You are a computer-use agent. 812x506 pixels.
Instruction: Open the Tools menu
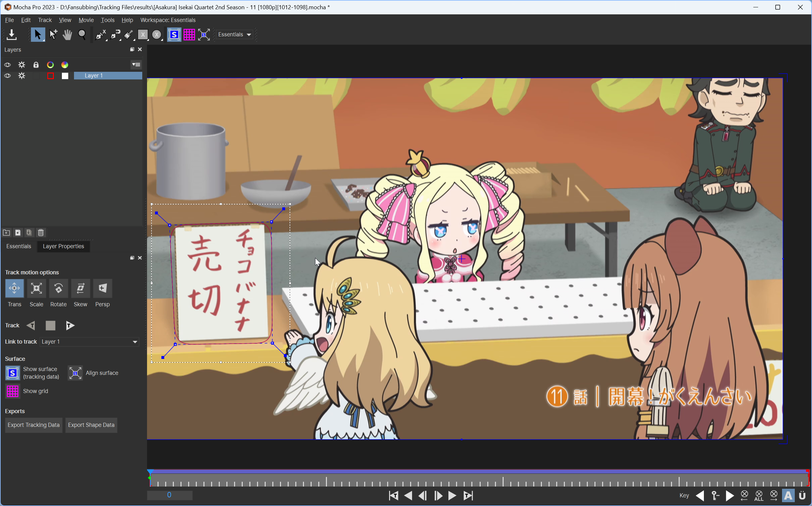[x=108, y=20]
